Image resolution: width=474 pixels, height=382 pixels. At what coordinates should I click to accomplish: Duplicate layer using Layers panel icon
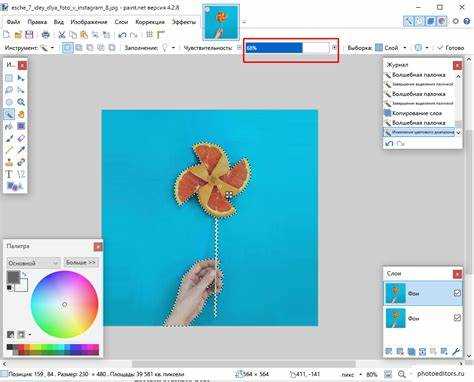click(x=411, y=351)
